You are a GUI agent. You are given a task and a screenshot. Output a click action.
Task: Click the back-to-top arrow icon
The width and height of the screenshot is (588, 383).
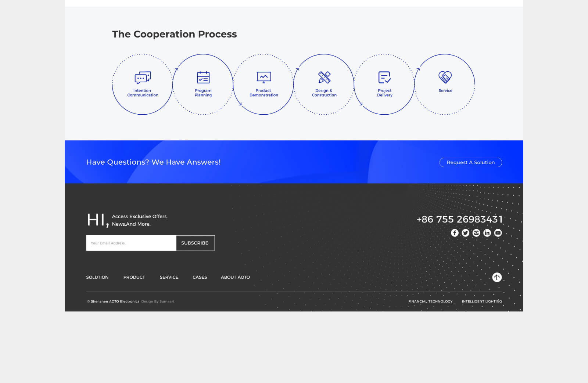pyautogui.click(x=497, y=277)
